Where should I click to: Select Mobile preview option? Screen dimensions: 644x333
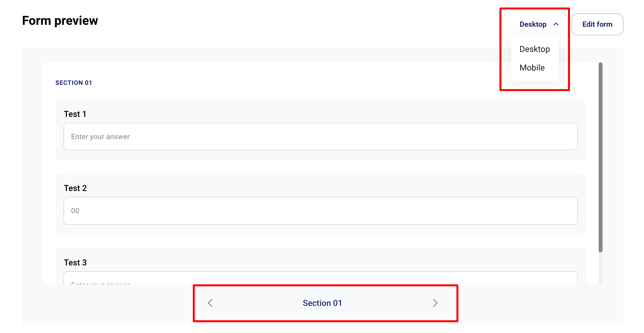tap(532, 68)
